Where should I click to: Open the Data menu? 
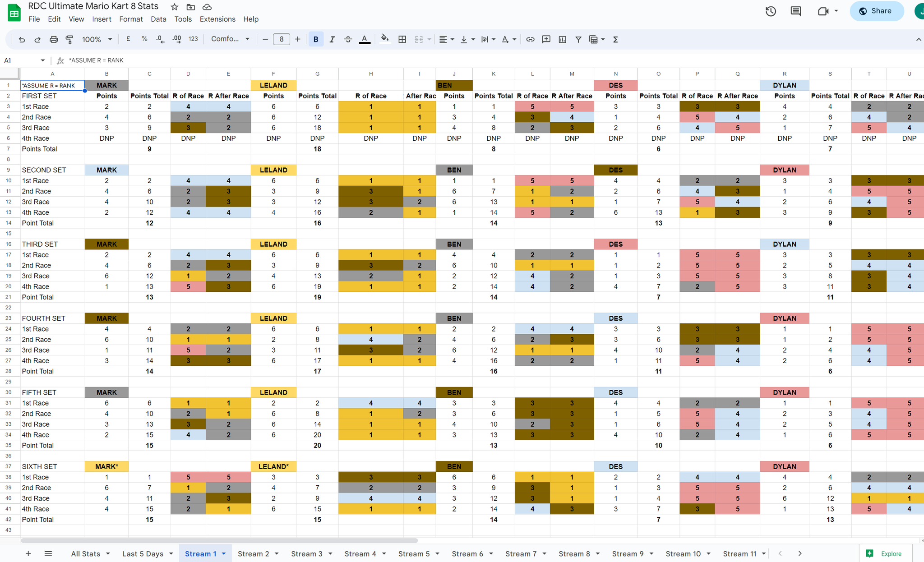(x=158, y=19)
